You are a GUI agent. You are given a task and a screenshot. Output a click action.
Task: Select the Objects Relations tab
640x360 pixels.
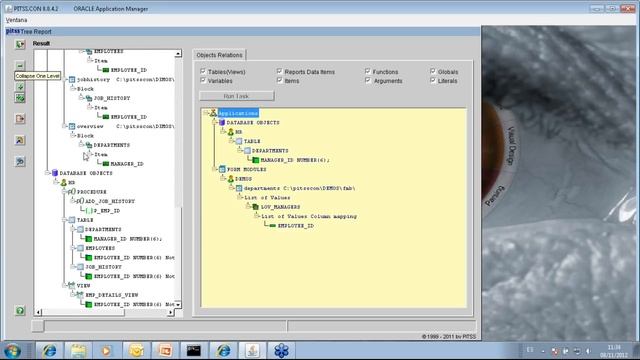[x=219, y=55]
